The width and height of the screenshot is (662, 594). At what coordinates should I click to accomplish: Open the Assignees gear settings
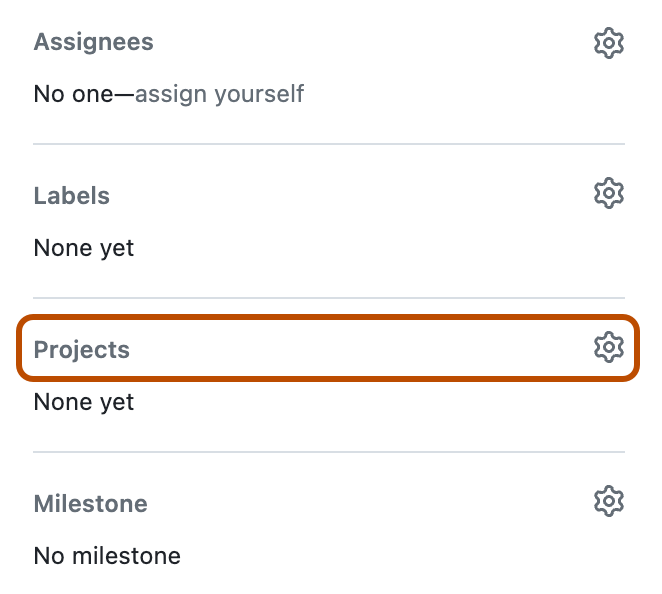point(608,43)
